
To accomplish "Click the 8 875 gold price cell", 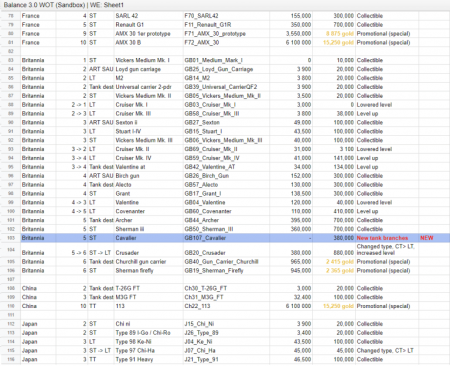I will point(334,34).
